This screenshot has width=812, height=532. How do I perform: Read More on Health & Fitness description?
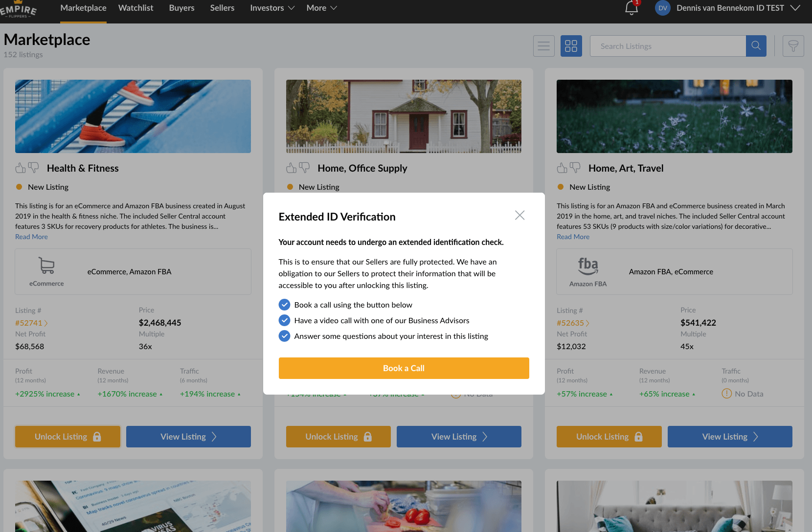pyautogui.click(x=31, y=237)
